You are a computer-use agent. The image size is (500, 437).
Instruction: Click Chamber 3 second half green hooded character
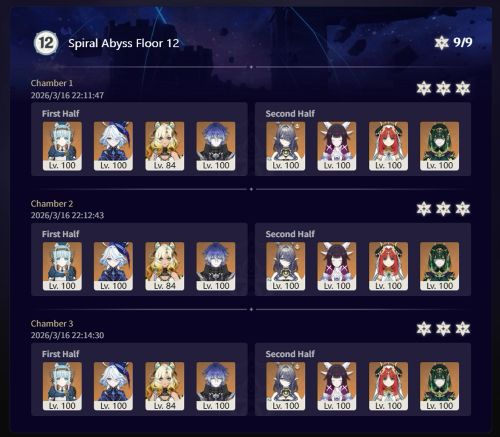pos(439,386)
